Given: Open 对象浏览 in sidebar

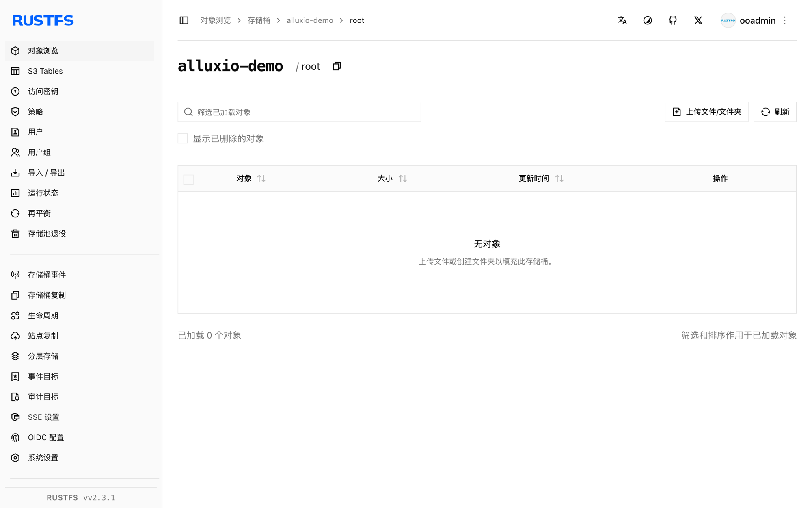Looking at the screenshot, I should coord(80,51).
